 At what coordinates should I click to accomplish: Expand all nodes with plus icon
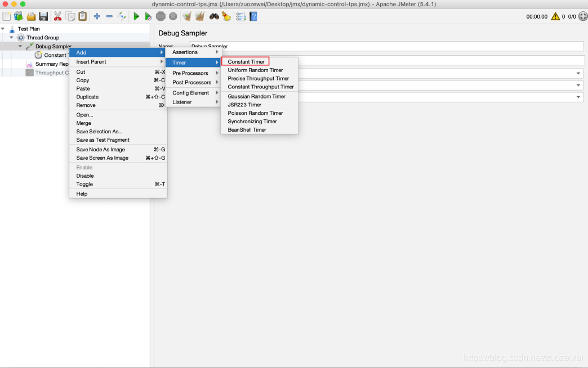[97, 16]
